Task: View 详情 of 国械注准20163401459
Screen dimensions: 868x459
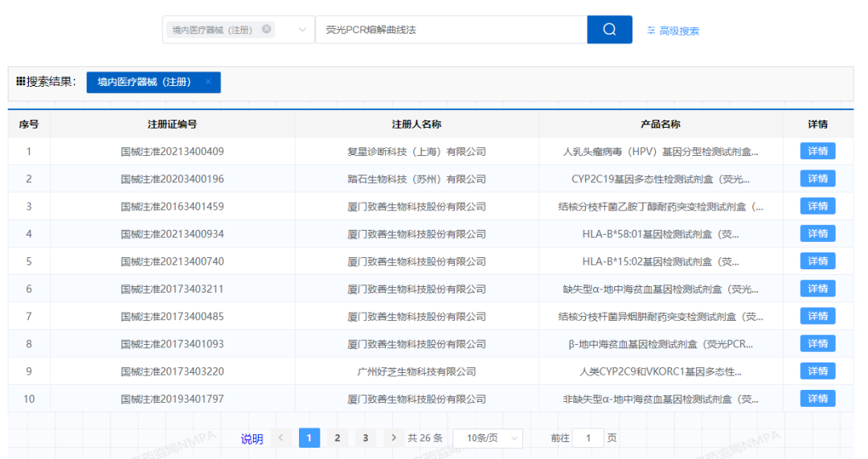Action: tap(817, 206)
